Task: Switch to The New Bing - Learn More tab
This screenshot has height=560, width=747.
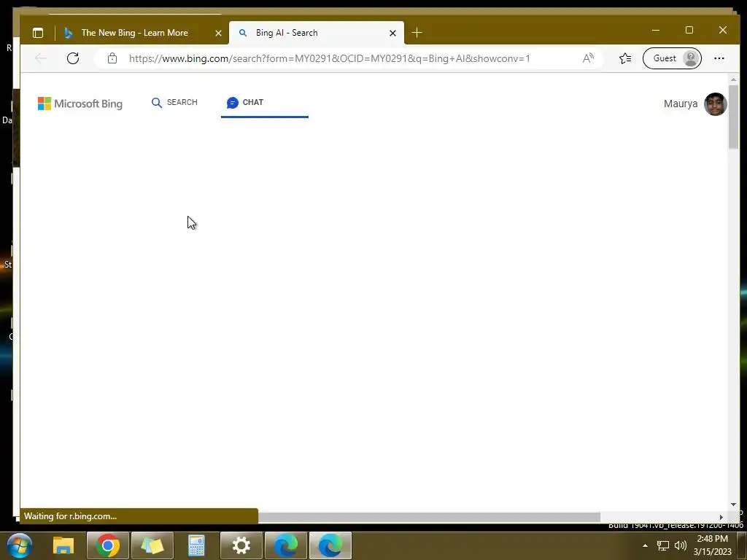Action: click(135, 33)
